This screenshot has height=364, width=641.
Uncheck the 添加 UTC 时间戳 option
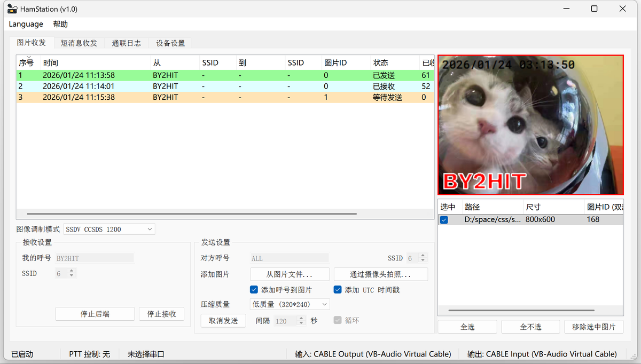tap(338, 289)
